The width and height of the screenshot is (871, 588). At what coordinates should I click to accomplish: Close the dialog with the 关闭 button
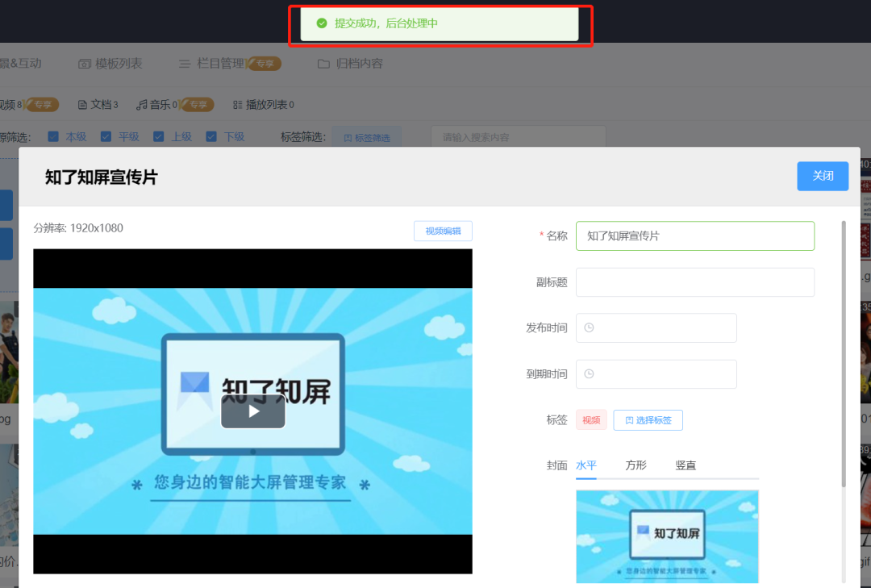tap(823, 176)
